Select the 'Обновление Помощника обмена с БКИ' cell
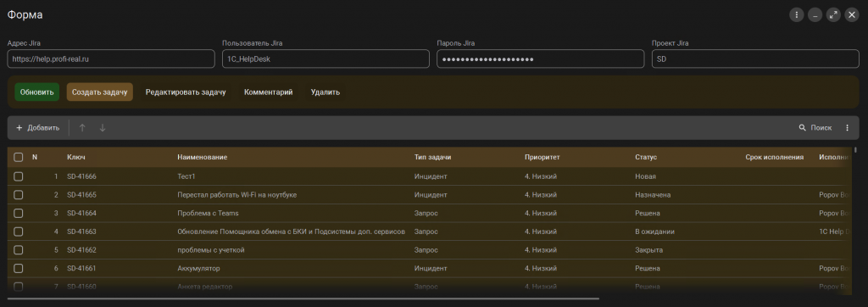 click(292, 232)
